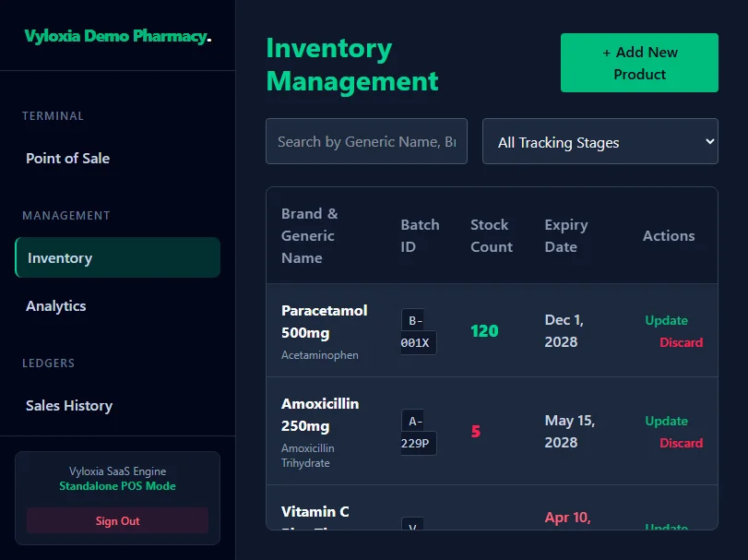Image resolution: width=748 pixels, height=560 pixels.
Task: Update the Paracetamol 500mg row
Action: click(667, 320)
